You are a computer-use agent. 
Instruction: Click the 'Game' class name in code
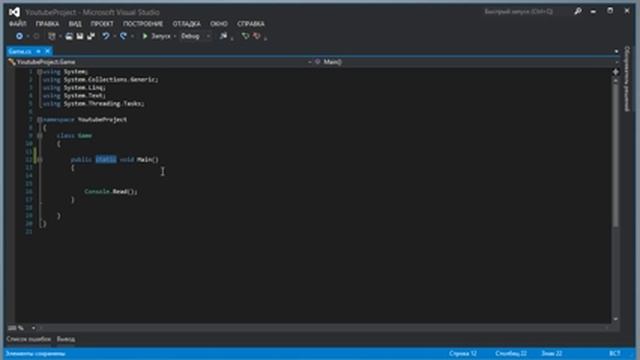(85, 136)
